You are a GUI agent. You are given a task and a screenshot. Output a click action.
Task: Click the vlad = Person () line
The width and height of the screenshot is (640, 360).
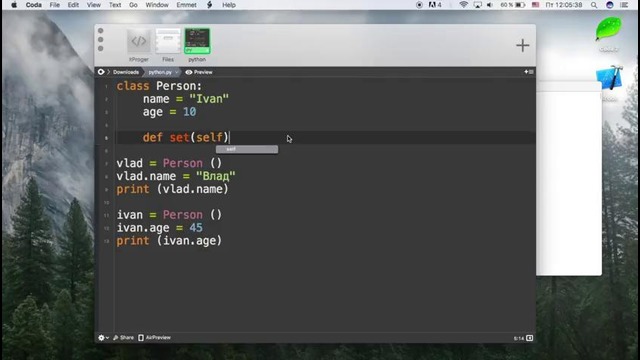[x=169, y=163]
